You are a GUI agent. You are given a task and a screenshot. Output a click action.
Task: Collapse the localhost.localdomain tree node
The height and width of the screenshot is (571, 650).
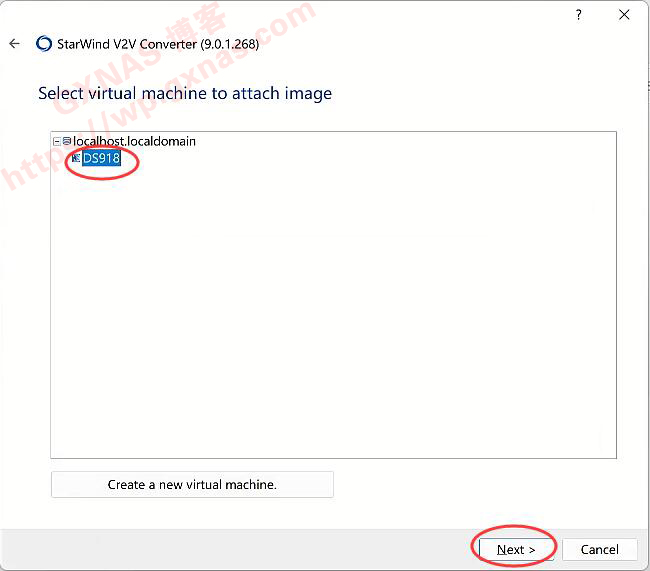click(57, 142)
